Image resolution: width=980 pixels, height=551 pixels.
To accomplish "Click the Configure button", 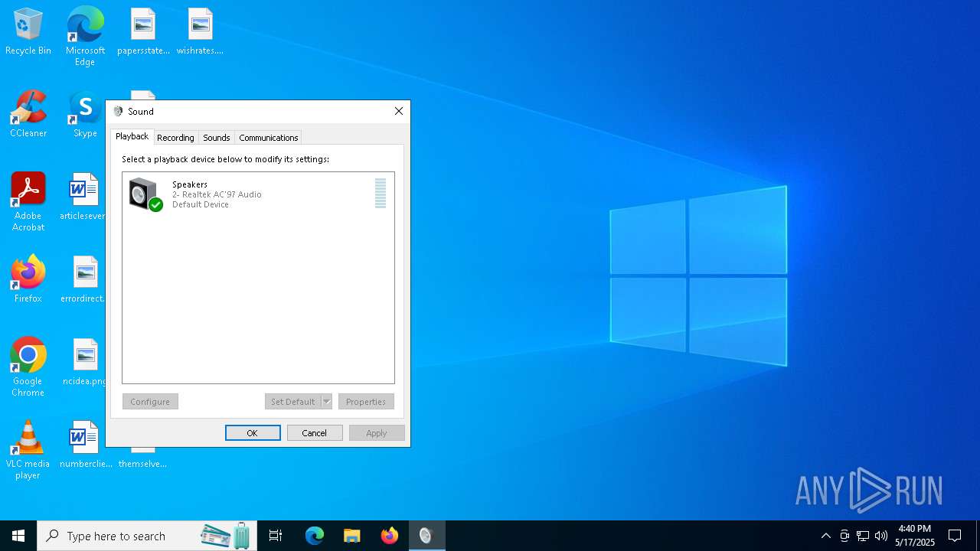I will click(150, 402).
